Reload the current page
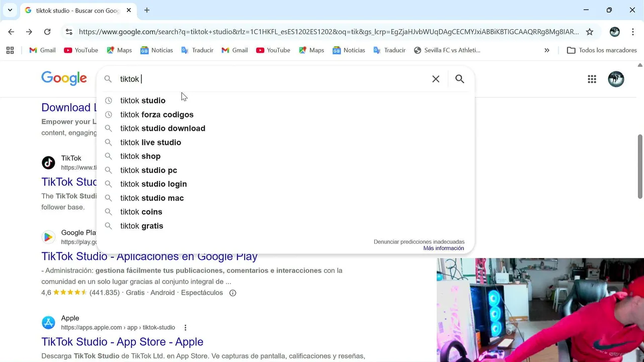 (47, 32)
